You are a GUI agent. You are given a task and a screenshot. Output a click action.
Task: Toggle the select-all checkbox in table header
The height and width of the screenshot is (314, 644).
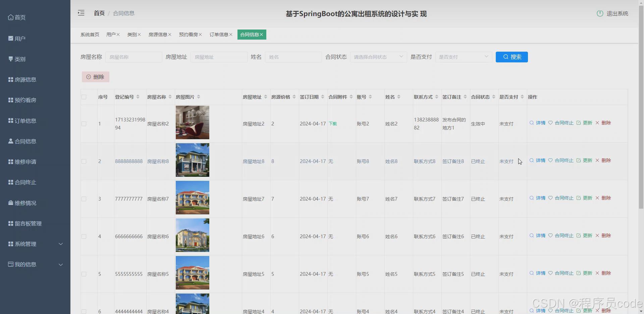[84, 97]
